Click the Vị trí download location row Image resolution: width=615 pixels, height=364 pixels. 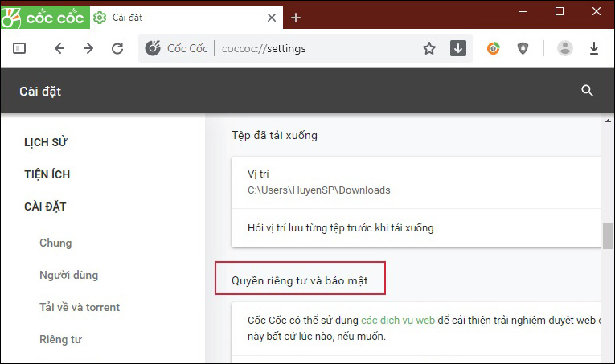(x=416, y=182)
